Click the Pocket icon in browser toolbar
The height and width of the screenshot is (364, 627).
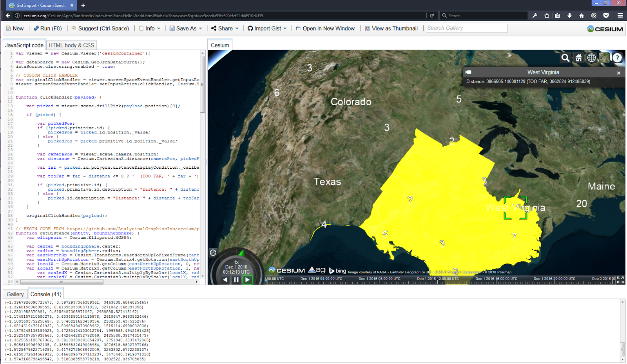(x=606, y=16)
